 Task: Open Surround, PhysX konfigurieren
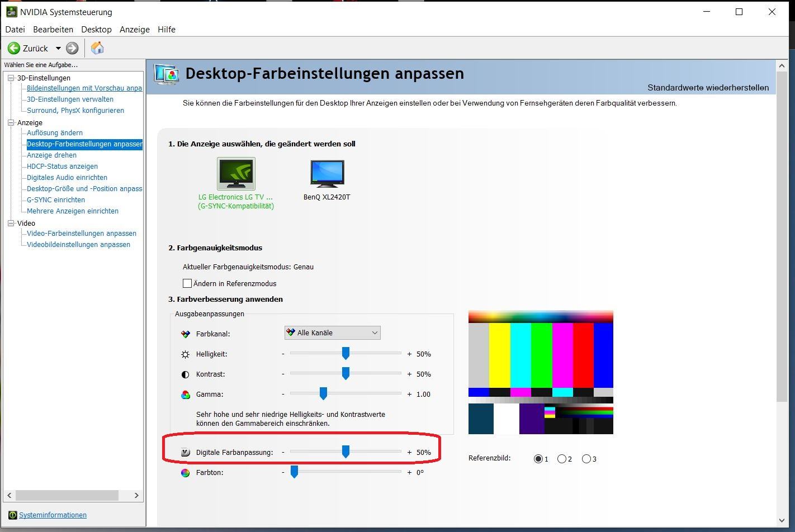pos(75,111)
